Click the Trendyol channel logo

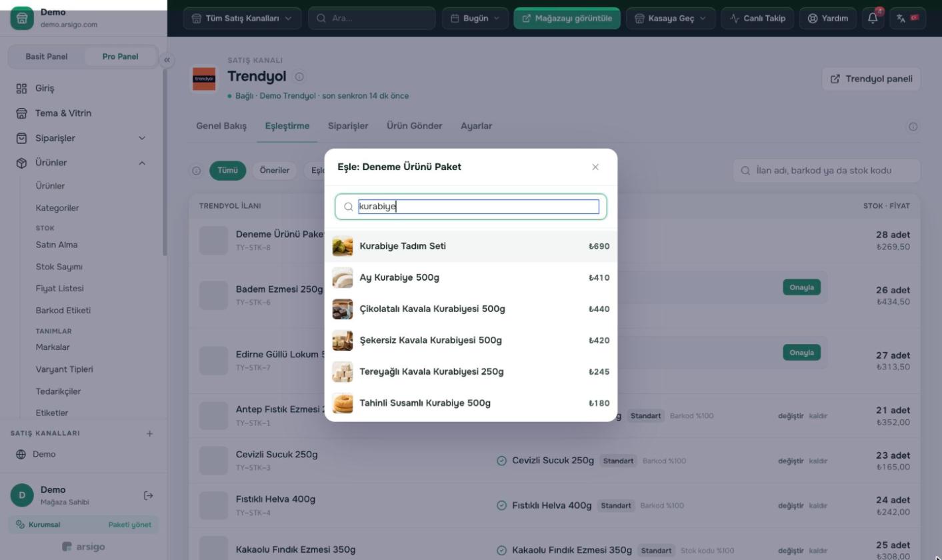point(204,79)
